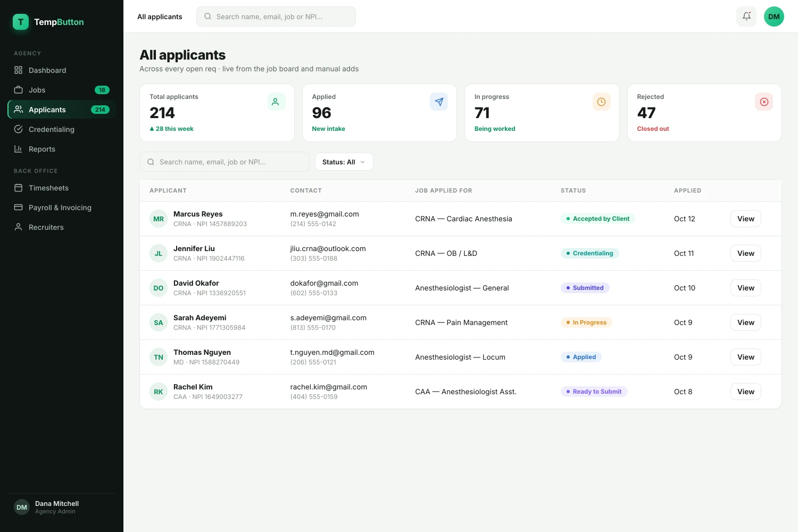
Task: Click the RK avatar for Rachel Kim
Action: click(159, 392)
